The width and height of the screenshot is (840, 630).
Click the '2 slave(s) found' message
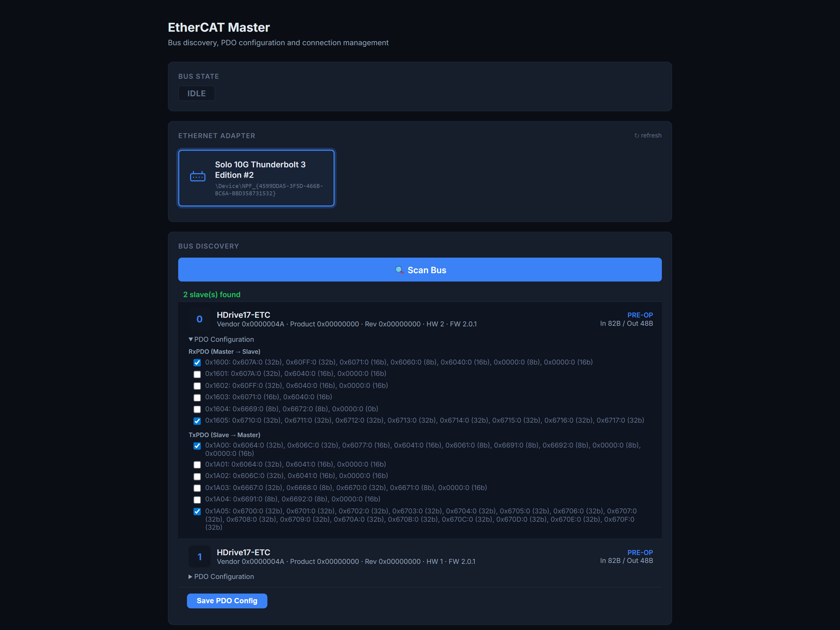pos(212,294)
